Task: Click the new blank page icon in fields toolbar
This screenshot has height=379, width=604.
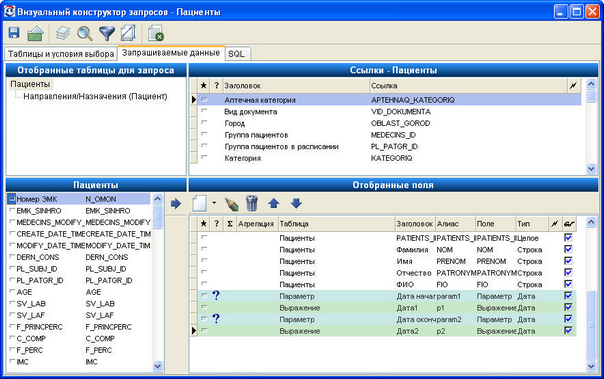Action: pyautogui.click(x=200, y=203)
